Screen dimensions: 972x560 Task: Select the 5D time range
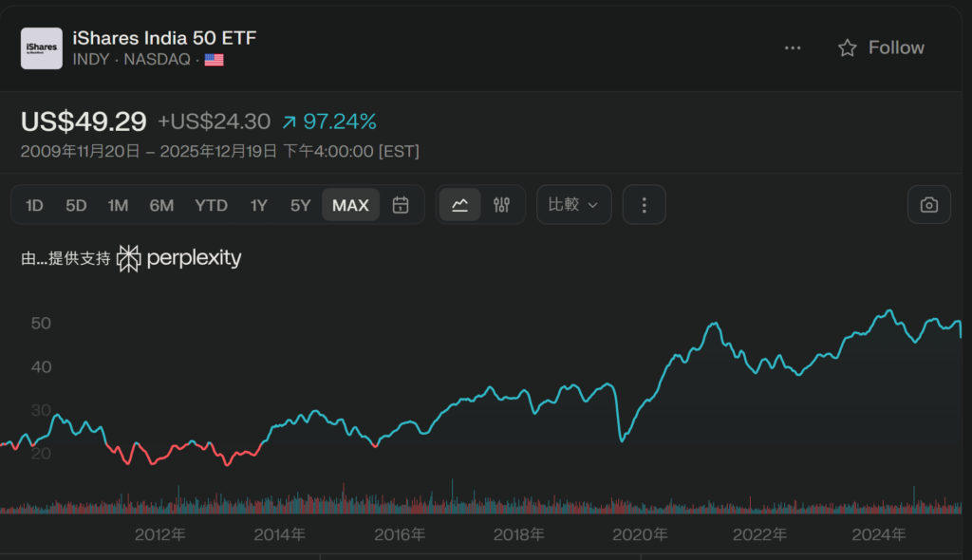pos(76,205)
